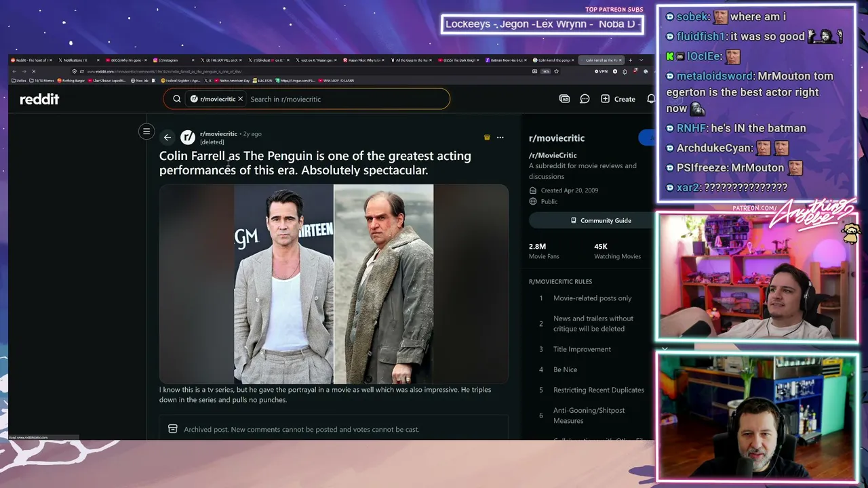This screenshot has width=868, height=488.
Task: Click the Reddit logo to go home
Action: coord(39,99)
